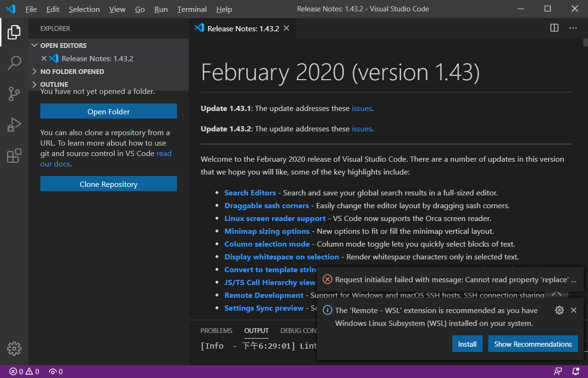Close Release Notes in Open Editors list
Image resolution: width=588 pixels, height=378 pixels.
coord(44,58)
